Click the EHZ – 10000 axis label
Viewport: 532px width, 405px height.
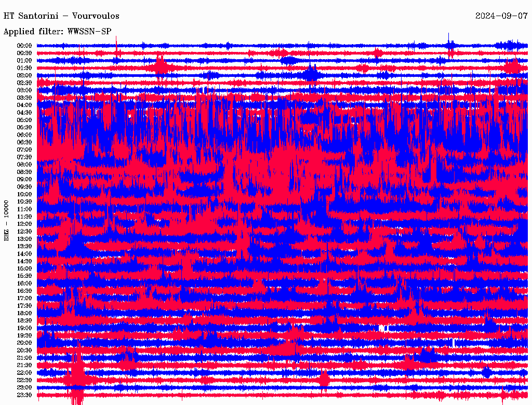6,221
